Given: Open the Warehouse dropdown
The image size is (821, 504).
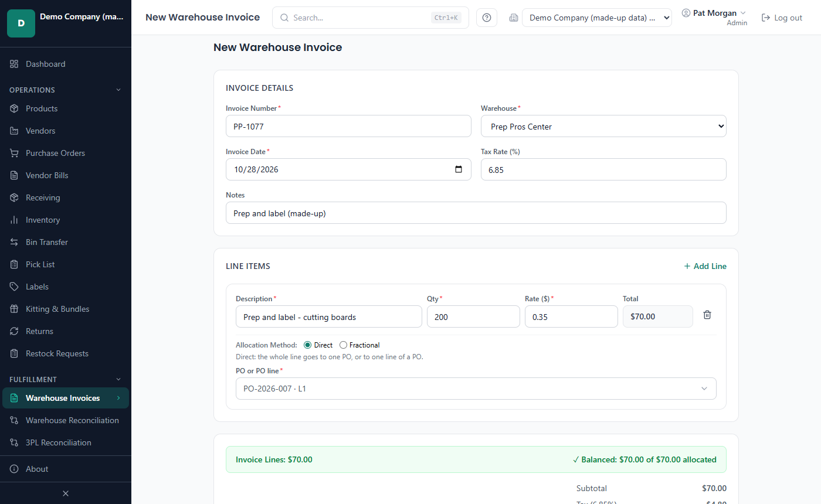Looking at the screenshot, I should [x=603, y=126].
